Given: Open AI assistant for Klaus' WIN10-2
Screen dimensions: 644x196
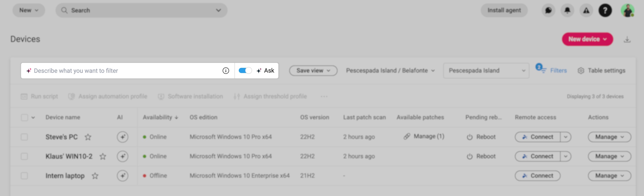Looking at the screenshot, I should click(123, 156).
